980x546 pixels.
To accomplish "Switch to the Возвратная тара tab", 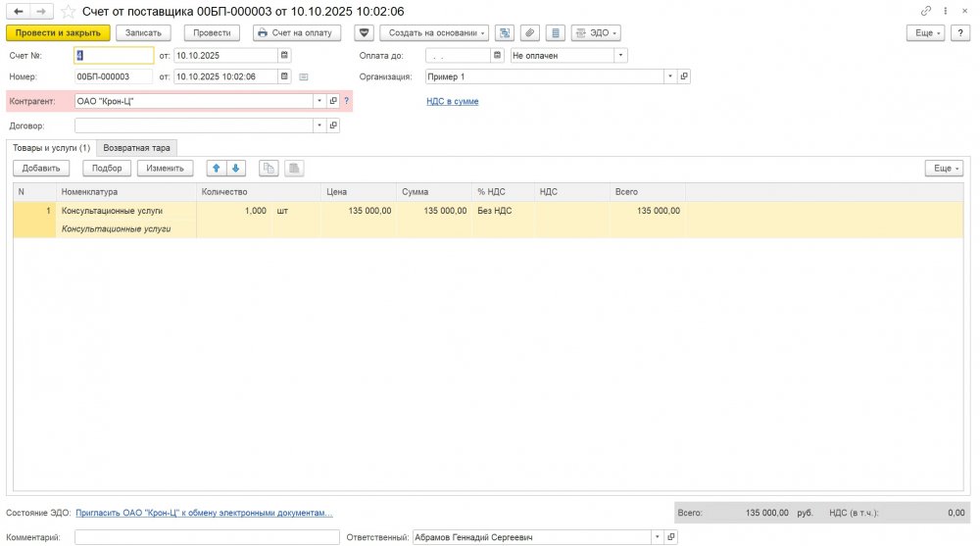I will coord(137,148).
